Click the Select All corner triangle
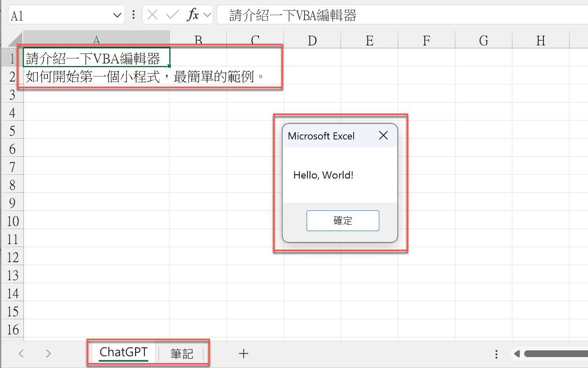The image size is (588, 368). point(15,39)
